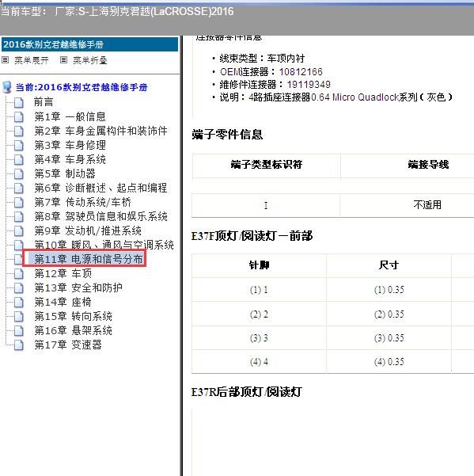Click the page icon beside 第3章 车身修理
Viewport: 474px width, 476px height.
click(x=19, y=145)
